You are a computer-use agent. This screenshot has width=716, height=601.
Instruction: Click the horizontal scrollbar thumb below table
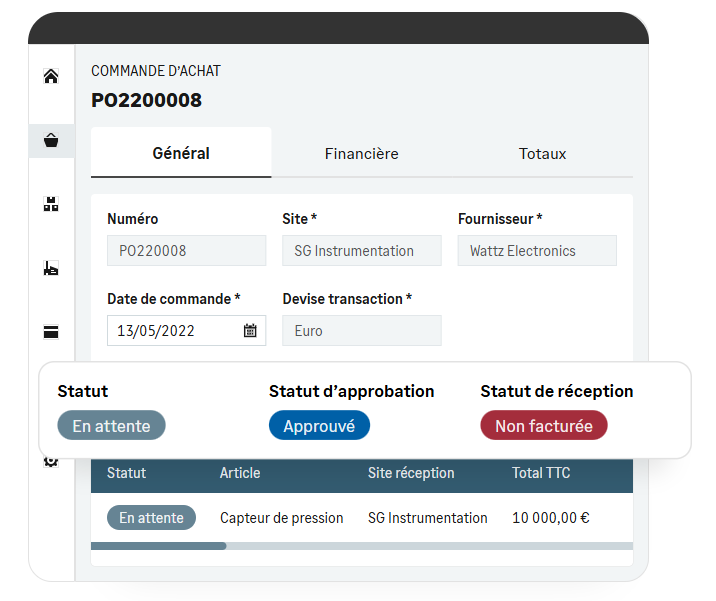158,546
